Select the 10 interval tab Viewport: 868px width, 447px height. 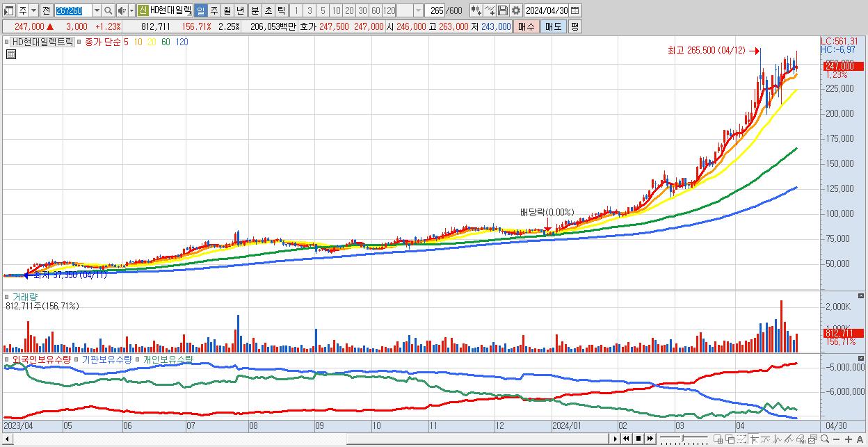tap(336, 10)
